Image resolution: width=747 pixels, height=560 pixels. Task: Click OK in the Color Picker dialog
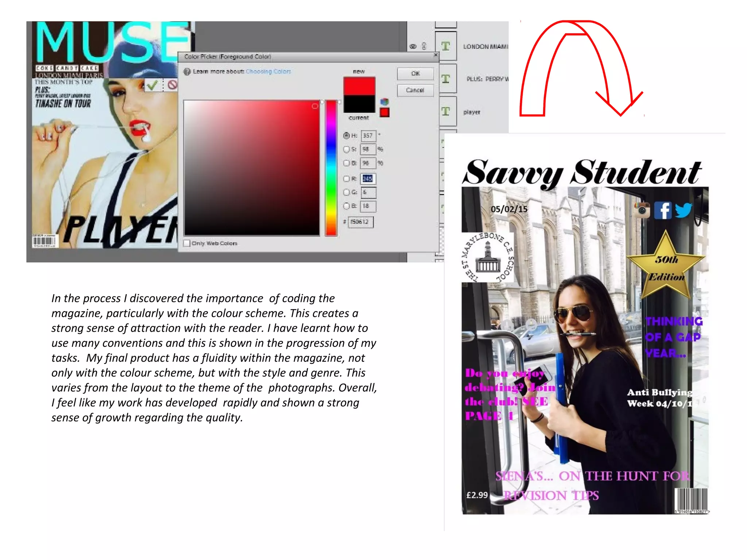pyautogui.click(x=415, y=74)
